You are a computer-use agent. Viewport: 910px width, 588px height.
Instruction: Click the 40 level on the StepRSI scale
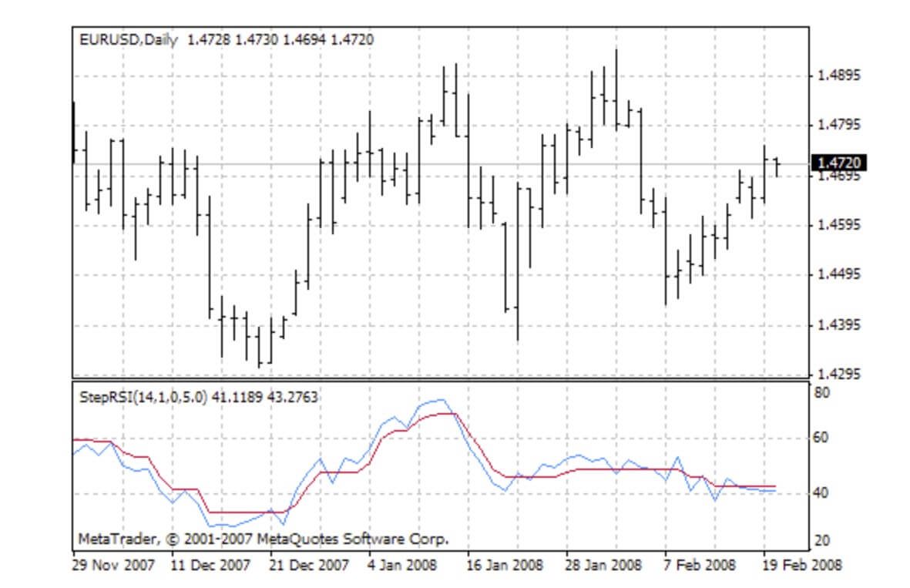(x=821, y=492)
